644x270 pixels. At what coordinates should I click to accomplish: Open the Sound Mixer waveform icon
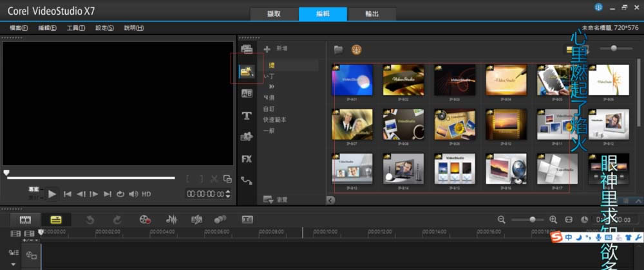[x=172, y=220]
